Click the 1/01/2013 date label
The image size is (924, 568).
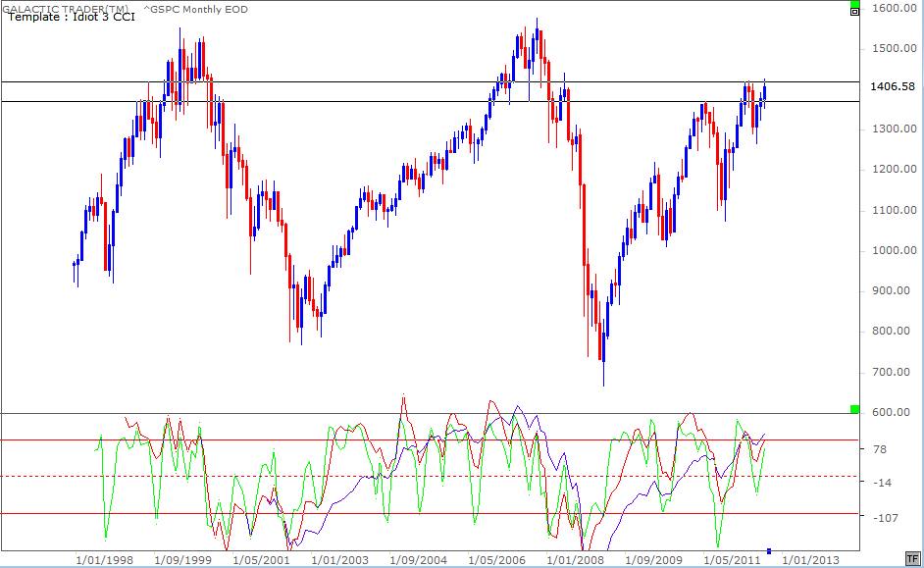click(810, 560)
